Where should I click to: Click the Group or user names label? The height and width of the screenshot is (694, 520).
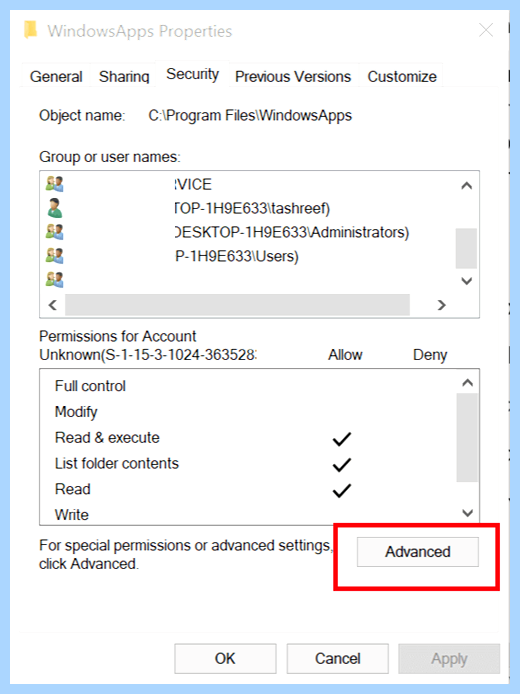point(110,157)
